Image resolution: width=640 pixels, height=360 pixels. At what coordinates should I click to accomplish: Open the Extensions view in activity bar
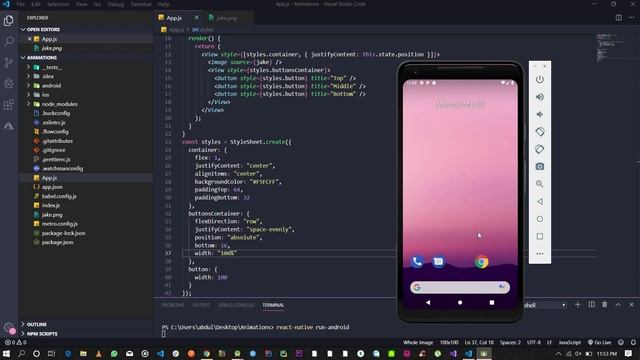click(9, 105)
